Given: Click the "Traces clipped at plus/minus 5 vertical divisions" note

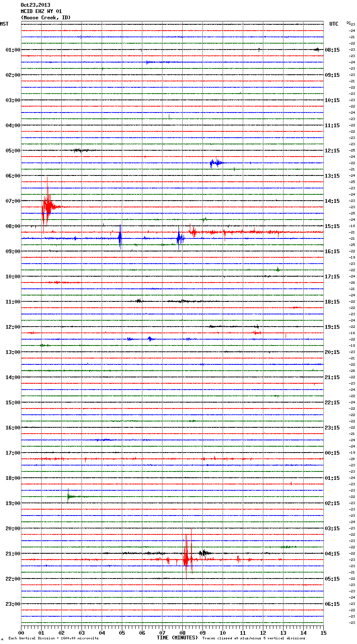Looking at the screenshot, I should pos(254,639).
